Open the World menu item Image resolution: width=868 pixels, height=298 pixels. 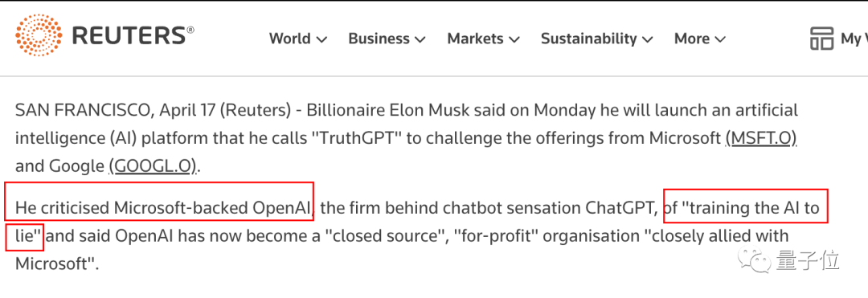289,39
